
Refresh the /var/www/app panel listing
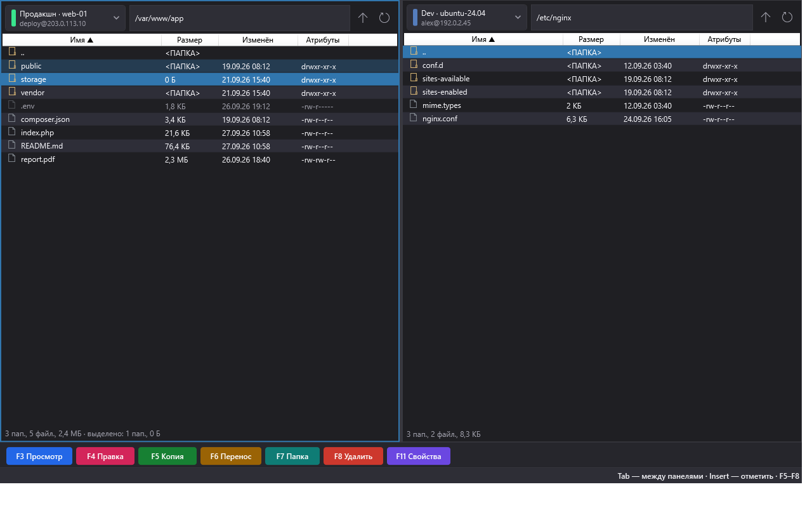pyautogui.click(x=384, y=18)
